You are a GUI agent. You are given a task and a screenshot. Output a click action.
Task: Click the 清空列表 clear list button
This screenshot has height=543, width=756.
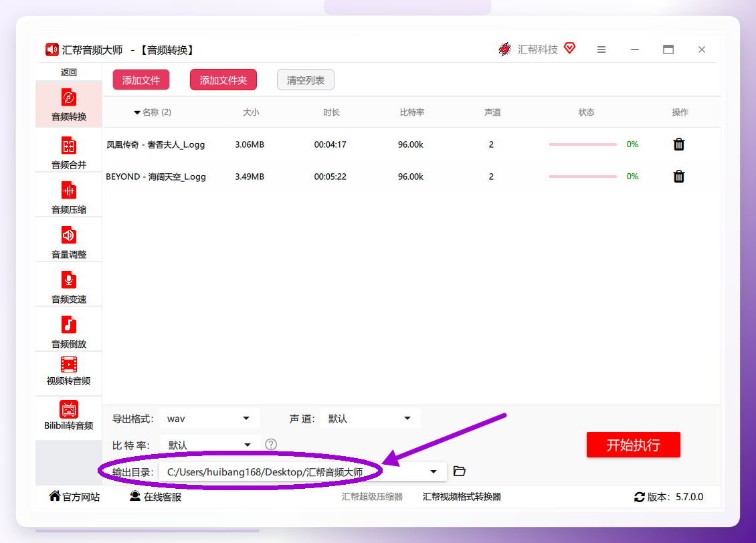(306, 80)
